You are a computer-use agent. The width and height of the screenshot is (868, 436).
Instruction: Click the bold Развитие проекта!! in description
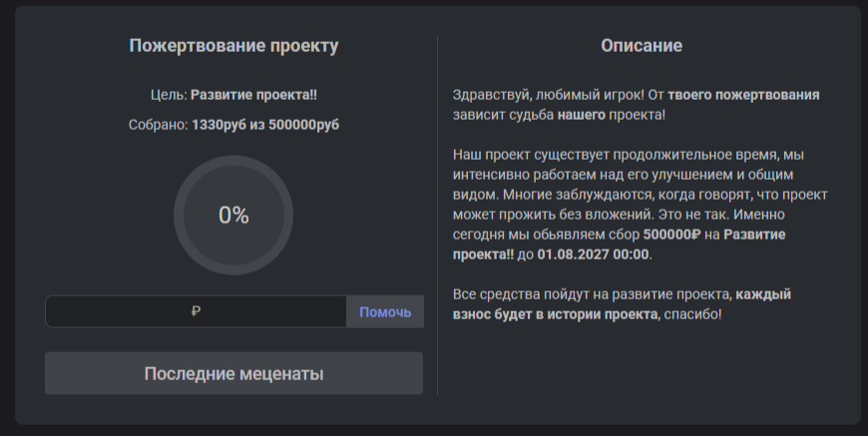[x=619, y=244]
